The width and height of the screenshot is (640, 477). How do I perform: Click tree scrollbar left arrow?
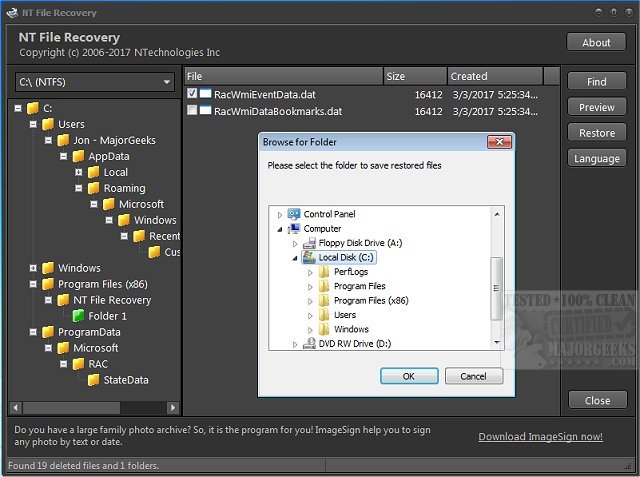pyautogui.click(x=16, y=407)
